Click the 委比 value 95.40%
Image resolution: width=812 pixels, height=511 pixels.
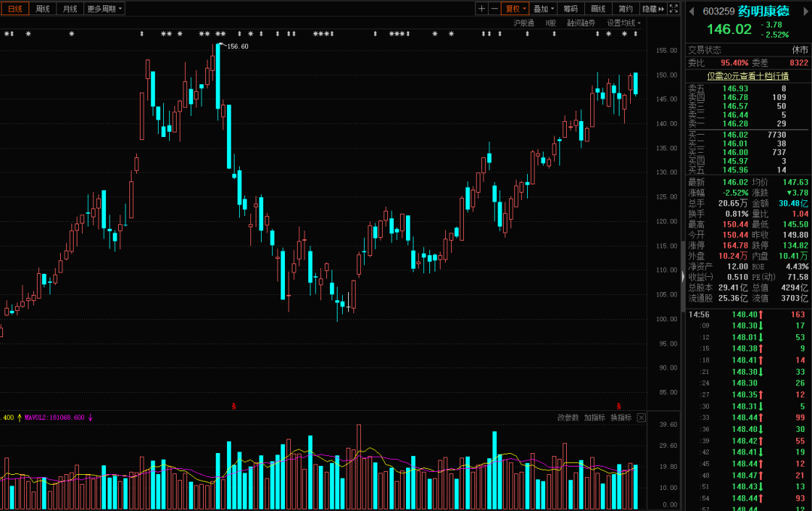click(735, 62)
